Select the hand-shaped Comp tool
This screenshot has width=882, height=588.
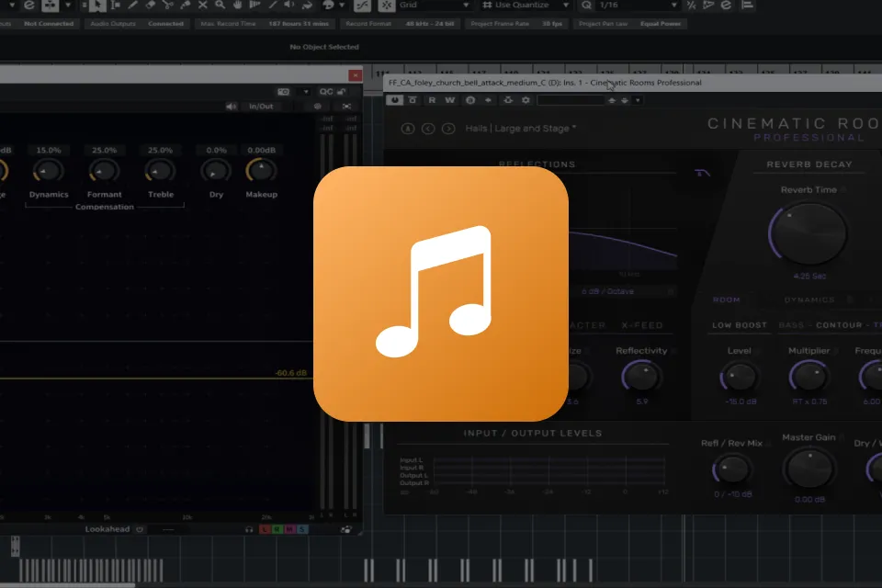237,6
